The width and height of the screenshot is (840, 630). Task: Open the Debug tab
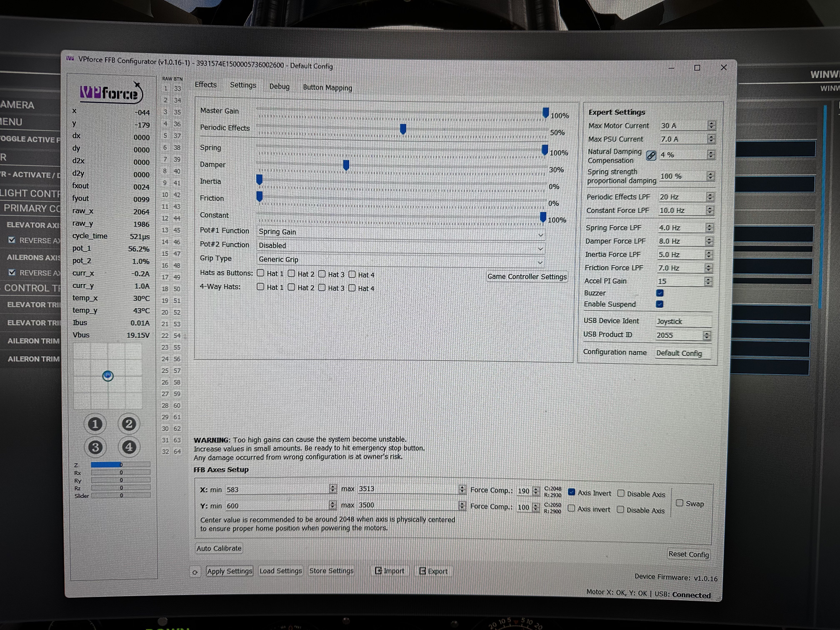click(x=279, y=87)
